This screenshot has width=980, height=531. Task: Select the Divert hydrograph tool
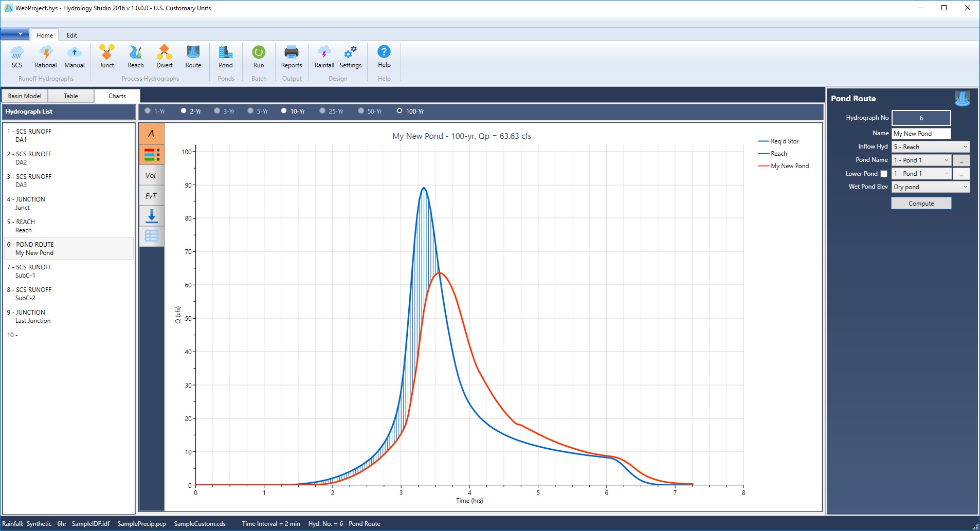(165, 57)
